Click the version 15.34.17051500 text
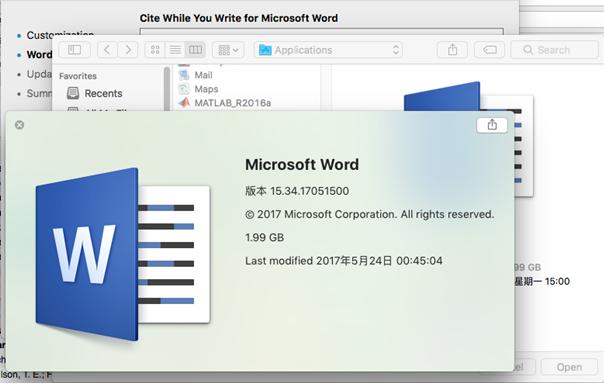The image size is (604, 392). click(297, 191)
